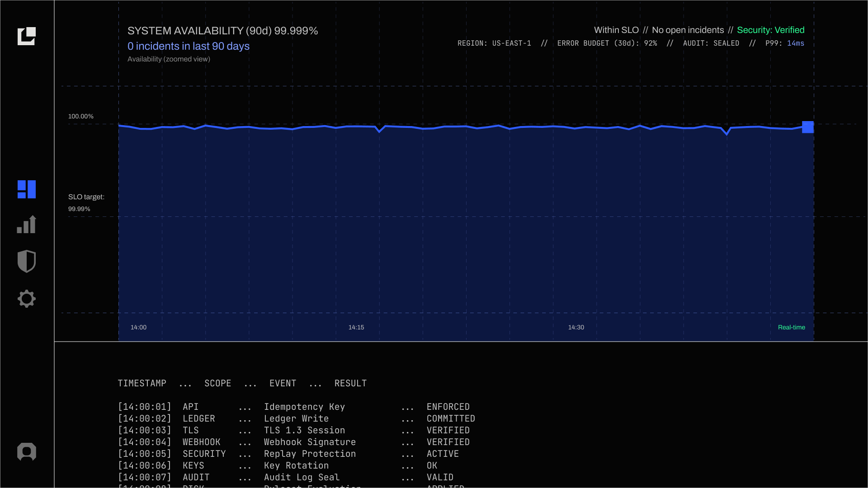Click the P99 14ms latency value

pyautogui.click(x=795, y=43)
